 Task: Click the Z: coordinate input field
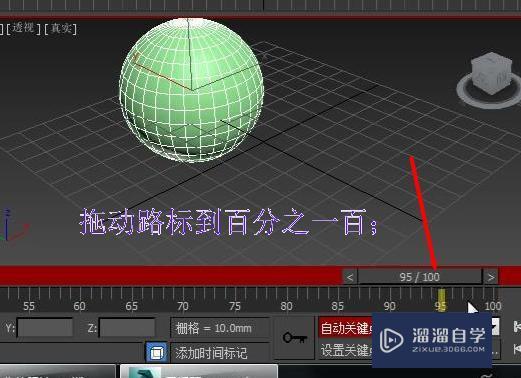(x=127, y=328)
